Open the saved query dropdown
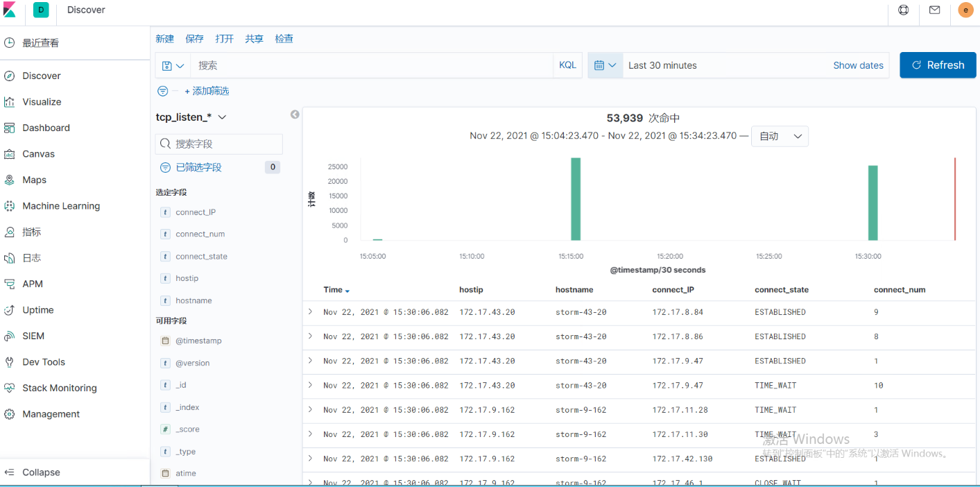Image resolution: width=980 pixels, height=487 pixels. click(173, 65)
